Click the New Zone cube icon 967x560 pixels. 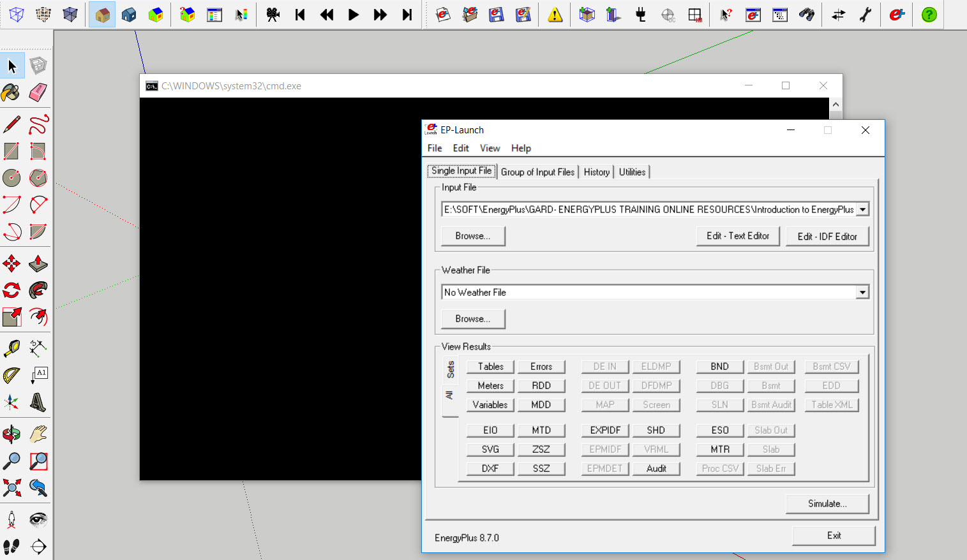tap(587, 14)
